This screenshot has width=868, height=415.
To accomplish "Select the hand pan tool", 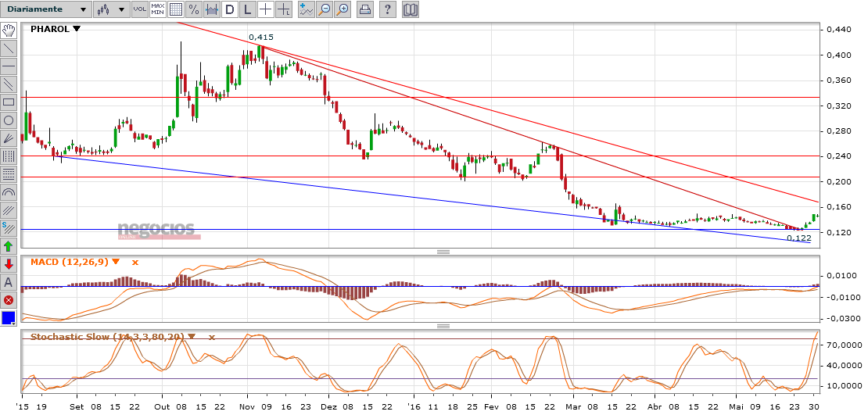I will pyautogui.click(x=9, y=31).
